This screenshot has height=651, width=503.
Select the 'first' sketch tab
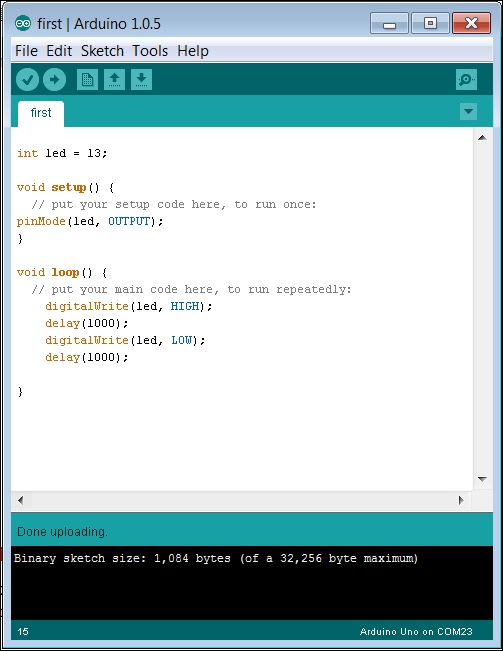[41, 113]
